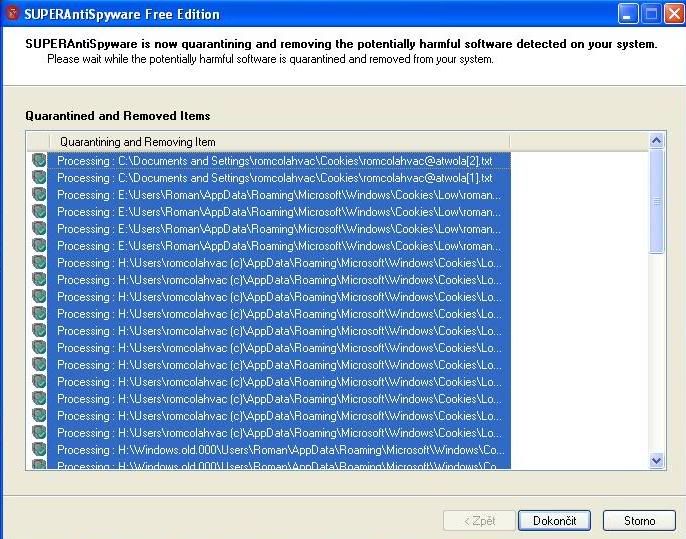The height and width of the screenshot is (539, 686).
Task: Minimize the SUPERAntiSpyware window
Action: coord(628,14)
